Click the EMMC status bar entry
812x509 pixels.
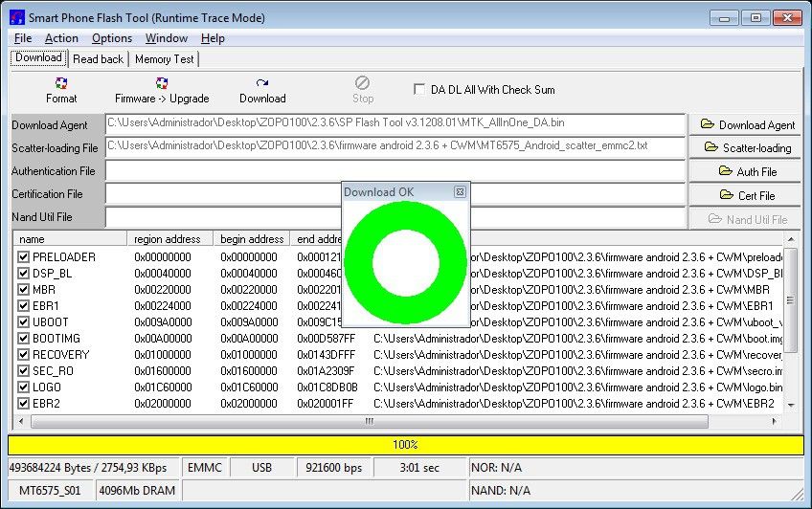click(205, 468)
